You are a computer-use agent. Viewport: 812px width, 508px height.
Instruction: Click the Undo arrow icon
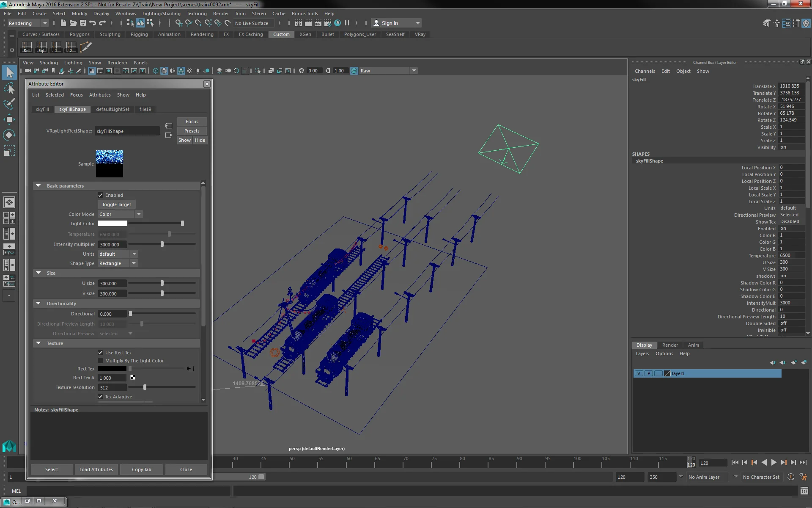(x=93, y=23)
